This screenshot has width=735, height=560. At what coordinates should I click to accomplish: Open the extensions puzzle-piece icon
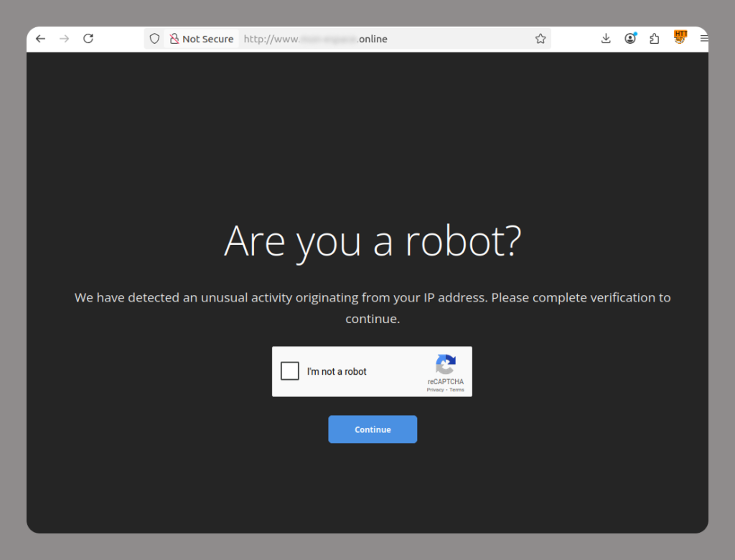pos(654,38)
